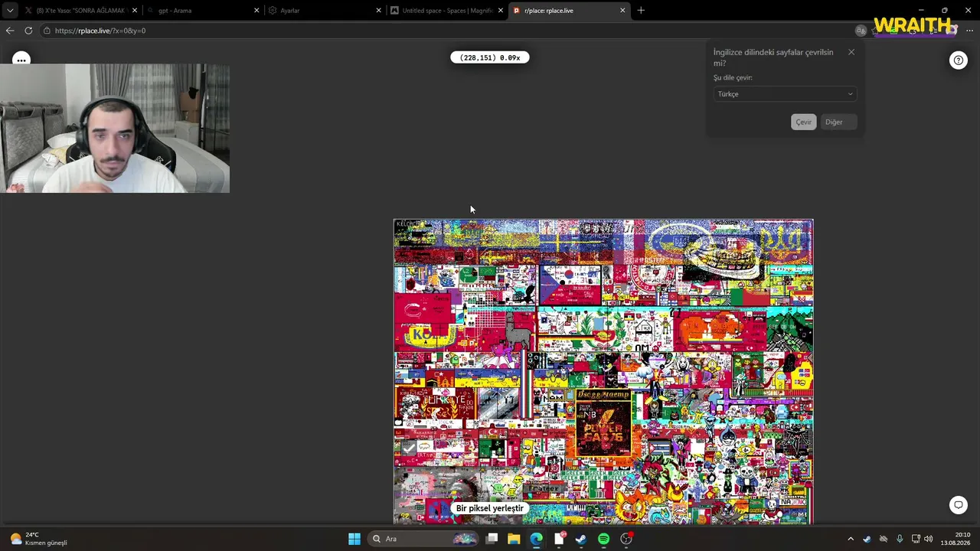The width and height of the screenshot is (980, 551).
Task: Open Spotify from the taskbar
Action: [603, 539]
